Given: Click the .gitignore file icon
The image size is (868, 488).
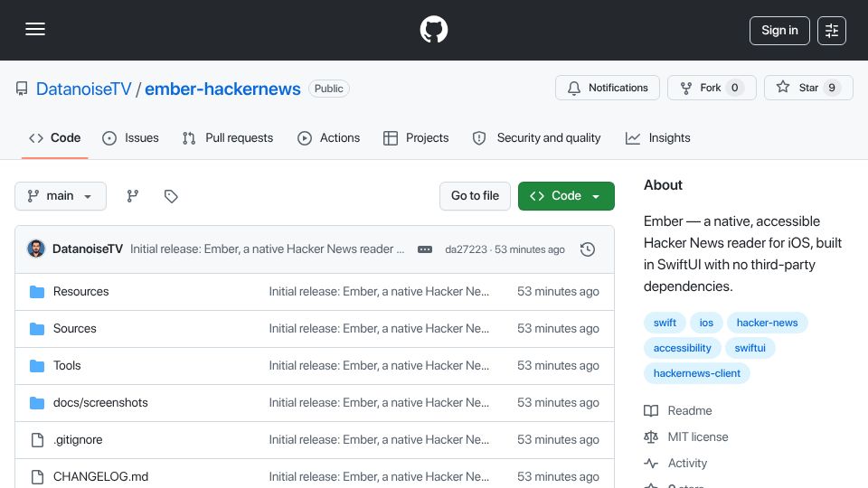Looking at the screenshot, I should [x=37, y=440].
